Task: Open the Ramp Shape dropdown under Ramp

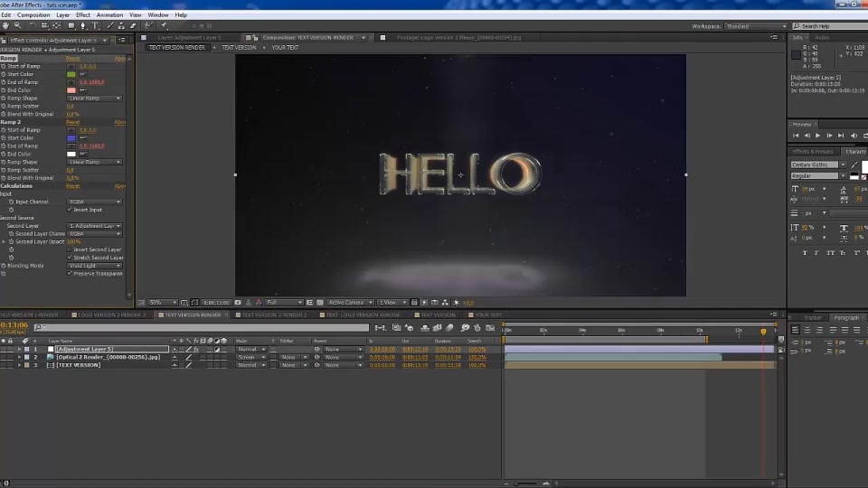Action: pos(94,98)
